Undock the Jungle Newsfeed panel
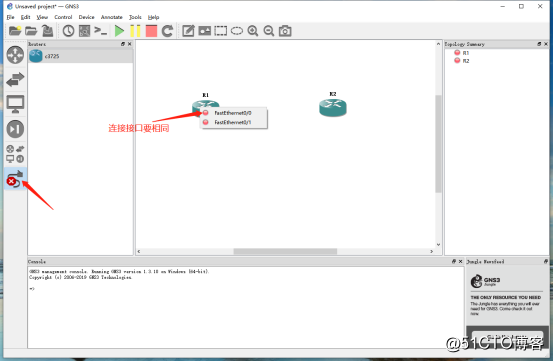The width and height of the screenshot is (554, 362). (546, 262)
